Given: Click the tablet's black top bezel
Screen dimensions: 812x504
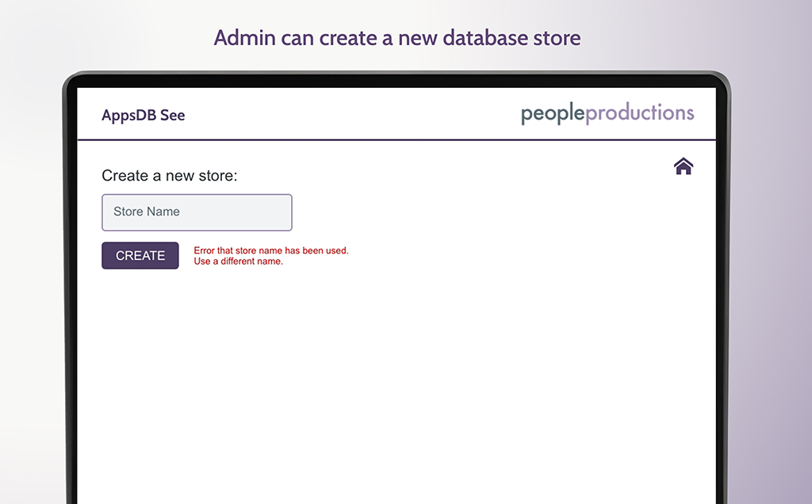Looking at the screenshot, I should (x=396, y=80).
